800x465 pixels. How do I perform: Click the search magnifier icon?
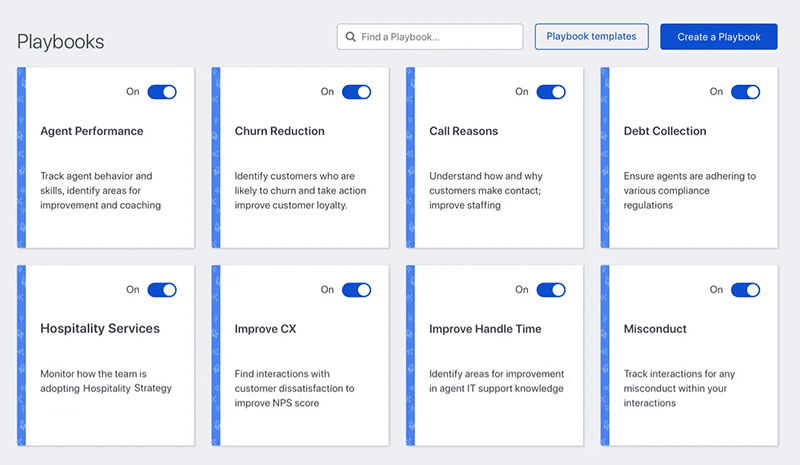pos(351,37)
